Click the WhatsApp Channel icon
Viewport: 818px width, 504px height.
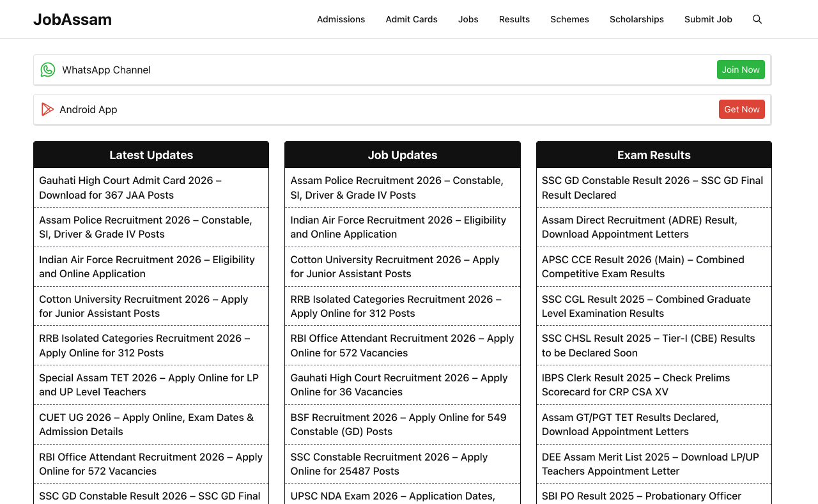tap(47, 70)
